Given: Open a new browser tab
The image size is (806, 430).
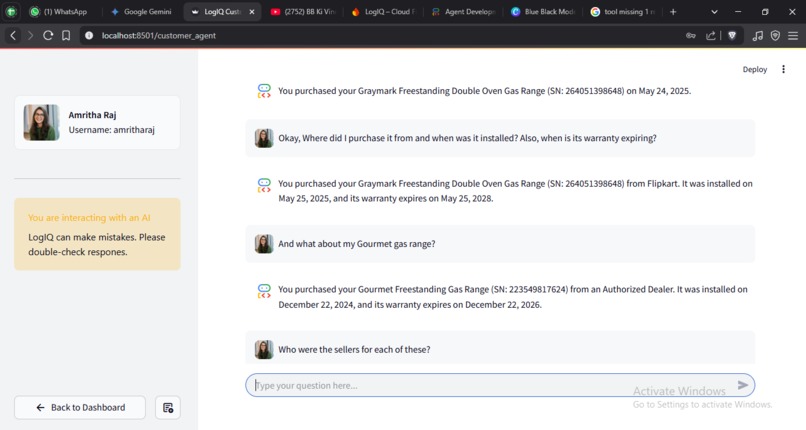Looking at the screenshot, I should coord(673,12).
